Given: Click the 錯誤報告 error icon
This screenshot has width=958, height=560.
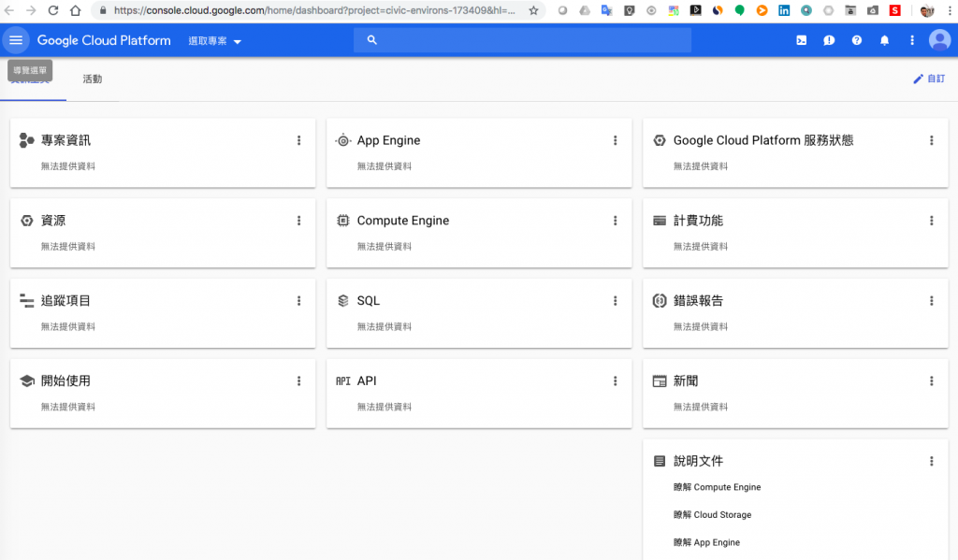Looking at the screenshot, I should (x=660, y=300).
